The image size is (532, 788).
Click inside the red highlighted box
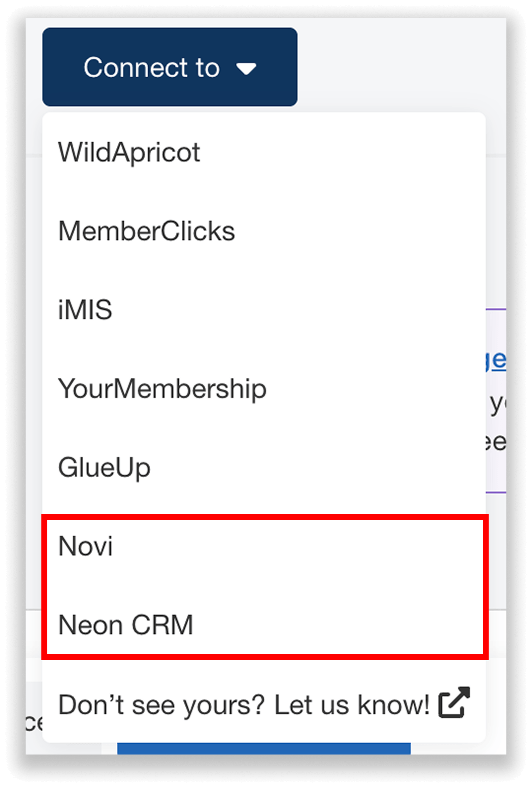[x=266, y=586]
